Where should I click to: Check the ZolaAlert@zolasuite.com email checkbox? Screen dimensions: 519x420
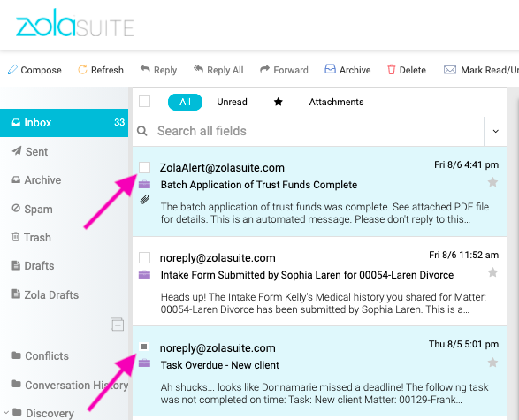[x=144, y=167]
